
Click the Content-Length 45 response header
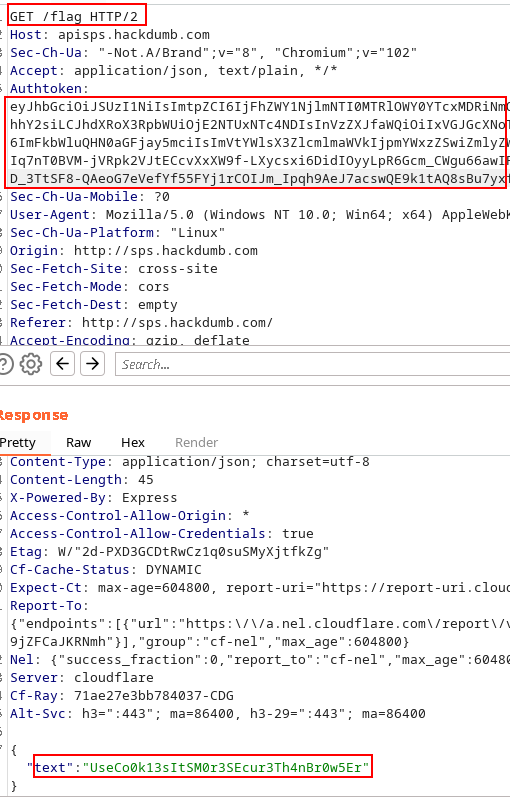point(82,480)
